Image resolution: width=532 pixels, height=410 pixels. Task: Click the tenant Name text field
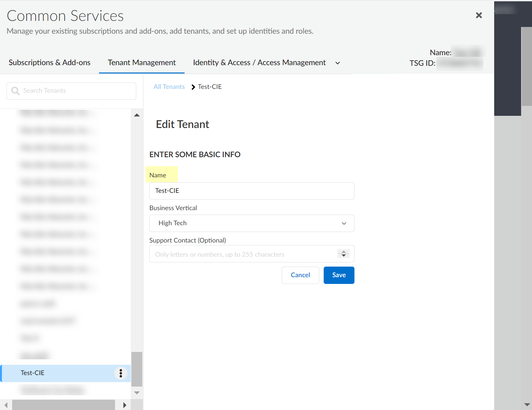point(252,191)
